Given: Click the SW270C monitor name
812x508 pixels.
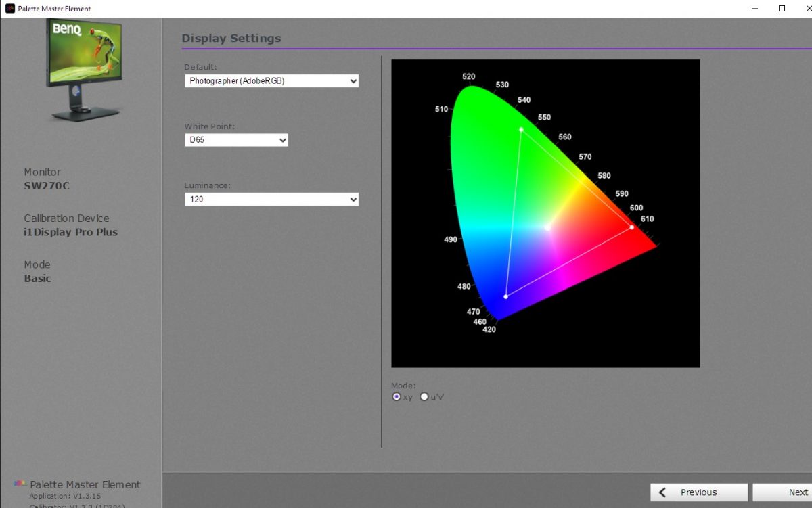Looking at the screenshot, I should pos(47,186).
